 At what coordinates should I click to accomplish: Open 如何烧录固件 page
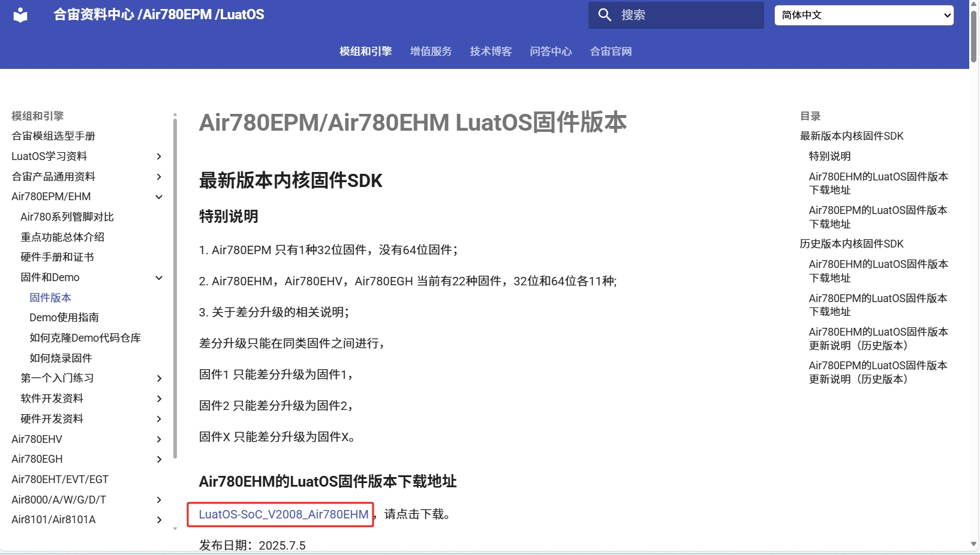(61, 358)
